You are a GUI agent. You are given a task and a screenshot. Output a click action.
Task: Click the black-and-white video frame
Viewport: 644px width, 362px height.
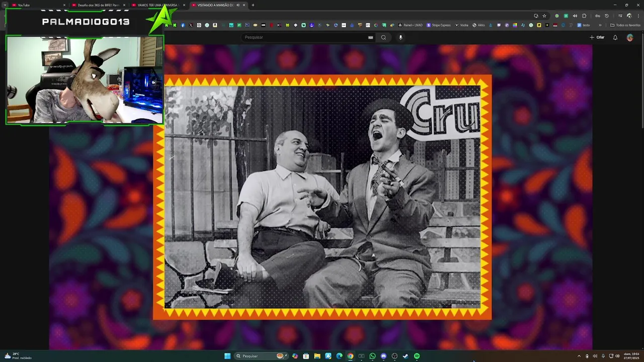323,197
